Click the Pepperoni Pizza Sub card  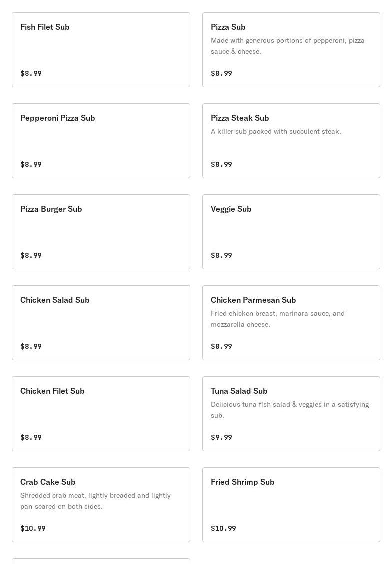point(101,141)
